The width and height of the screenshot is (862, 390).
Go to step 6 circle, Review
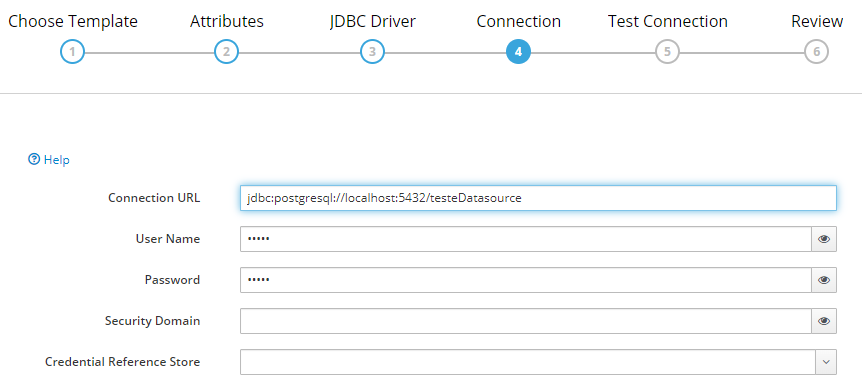coord(816,52)
